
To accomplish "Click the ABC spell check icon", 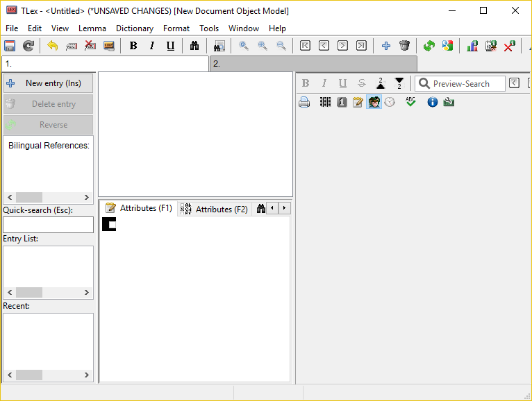I will tap(410, 102).
